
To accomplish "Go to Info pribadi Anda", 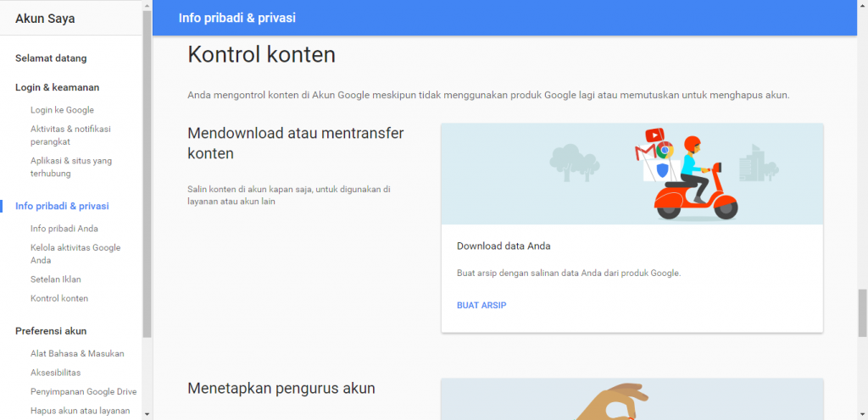I will point(64,229).
